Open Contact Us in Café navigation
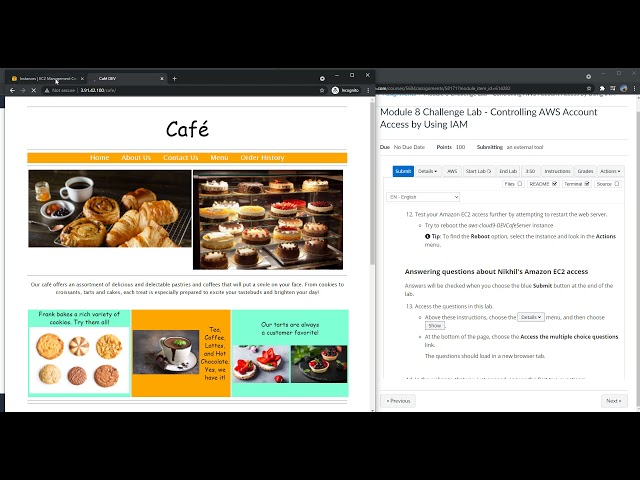The width and height of the screenshot is (640, 480). 180,158
